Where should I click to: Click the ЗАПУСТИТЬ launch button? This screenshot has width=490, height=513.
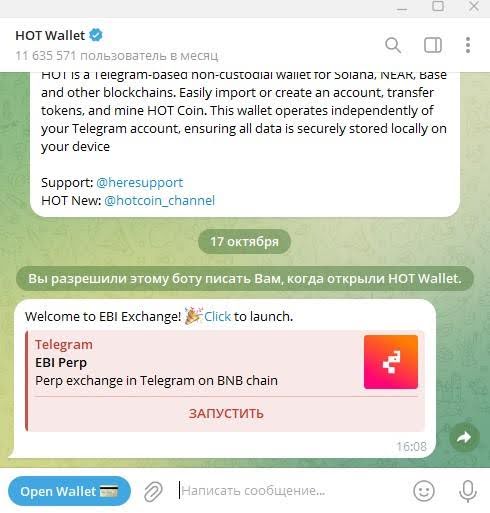coord(226,414)
